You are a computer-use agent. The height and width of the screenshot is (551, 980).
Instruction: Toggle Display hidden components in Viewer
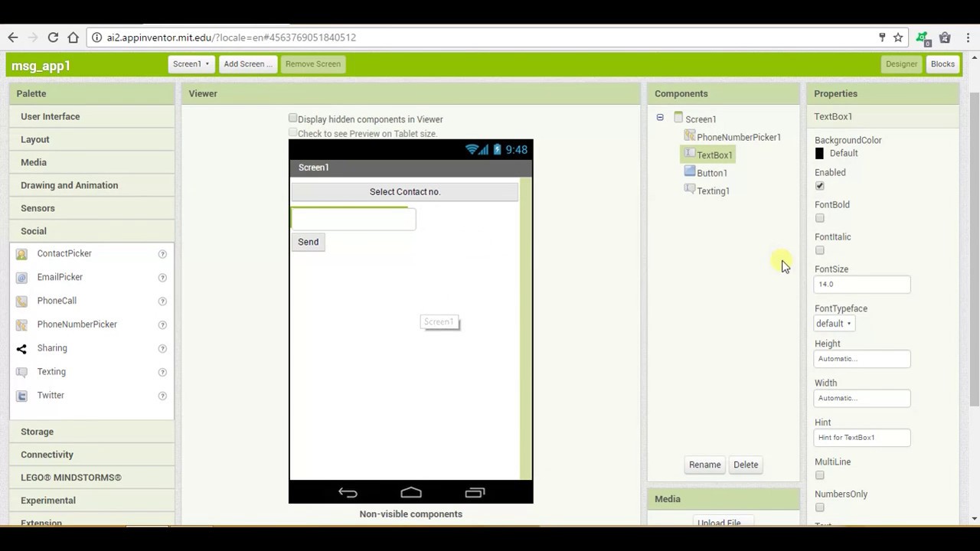point(292,118)
